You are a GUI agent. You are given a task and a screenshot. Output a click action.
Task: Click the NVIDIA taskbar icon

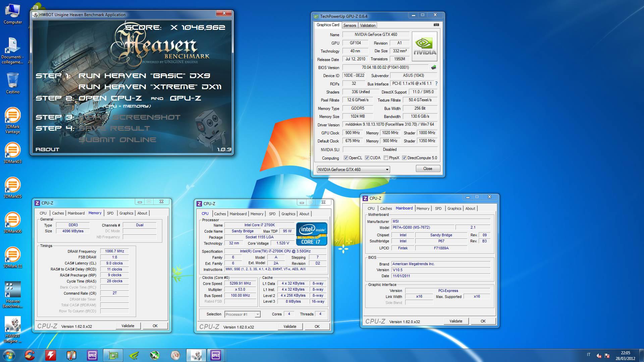(x=134, y=355)
